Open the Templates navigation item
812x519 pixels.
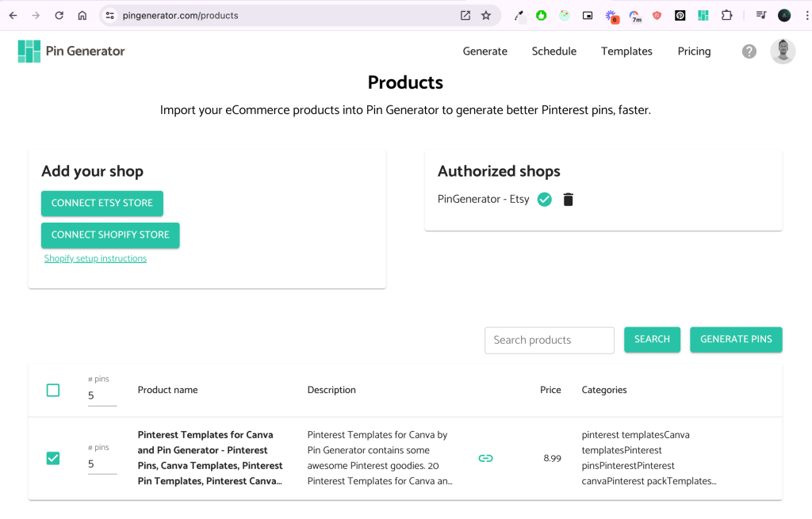tap(626, 52)
